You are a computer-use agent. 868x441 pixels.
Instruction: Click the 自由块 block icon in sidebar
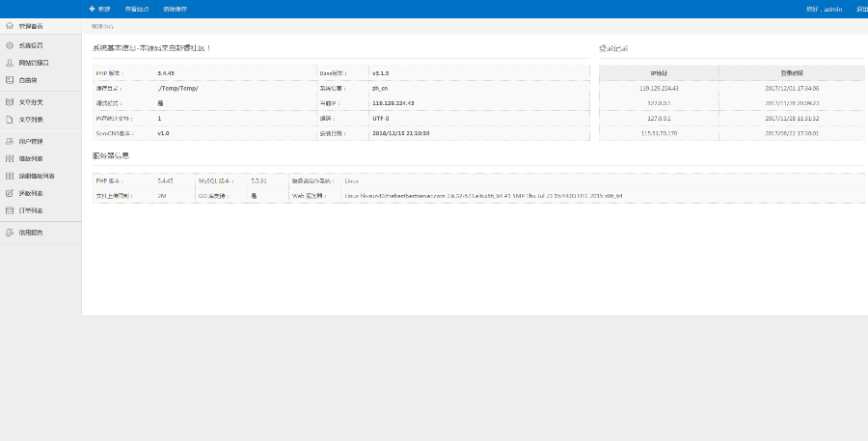(10, 80)
